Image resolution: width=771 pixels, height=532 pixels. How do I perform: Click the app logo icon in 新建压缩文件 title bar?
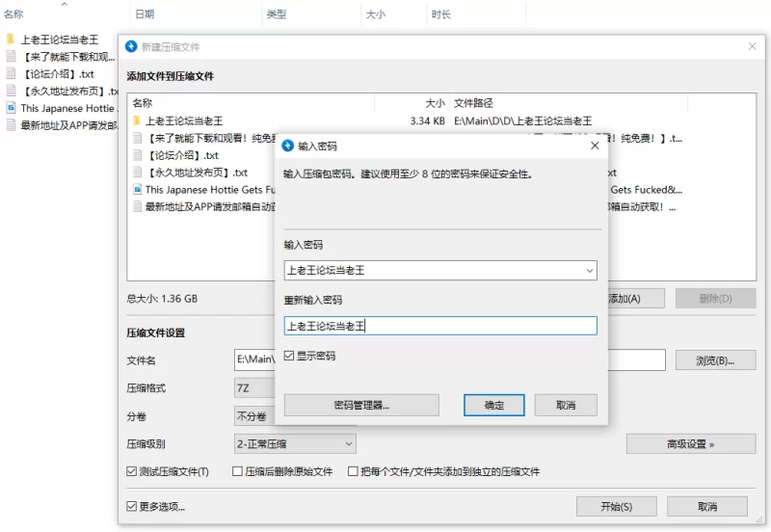click(x=132, y=46)
